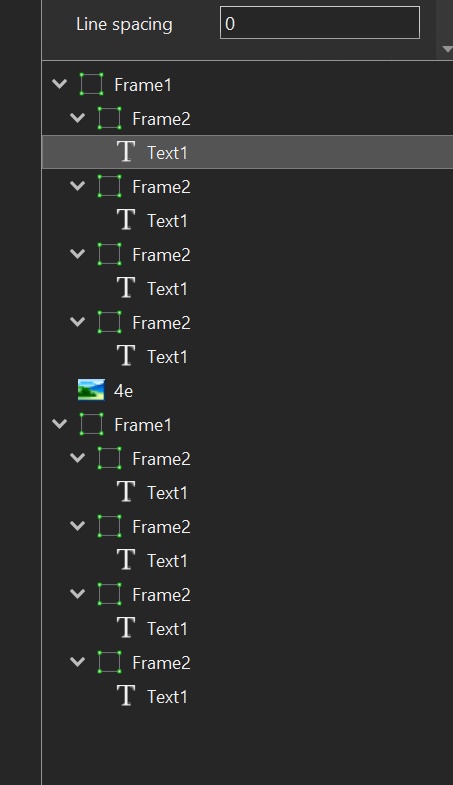This screenshot has width=453, height=785.
Task: Select the 4e image thumbnail icon
Action: click(x=91, y=390)
